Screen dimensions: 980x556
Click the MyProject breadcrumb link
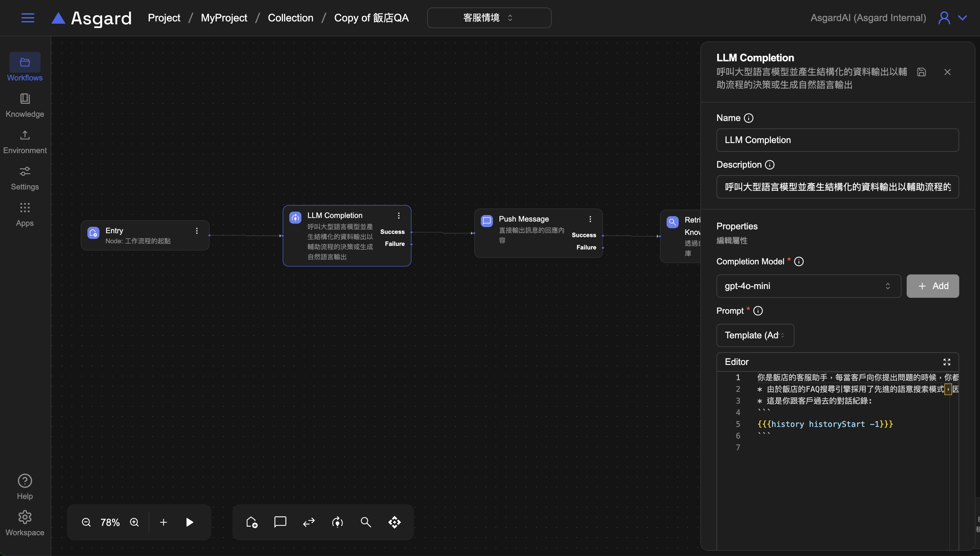[224, 18]
